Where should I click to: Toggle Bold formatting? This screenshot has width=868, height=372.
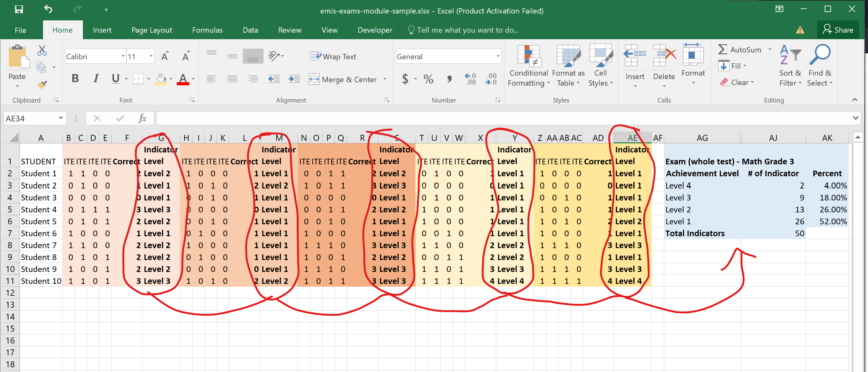(75, 79)
